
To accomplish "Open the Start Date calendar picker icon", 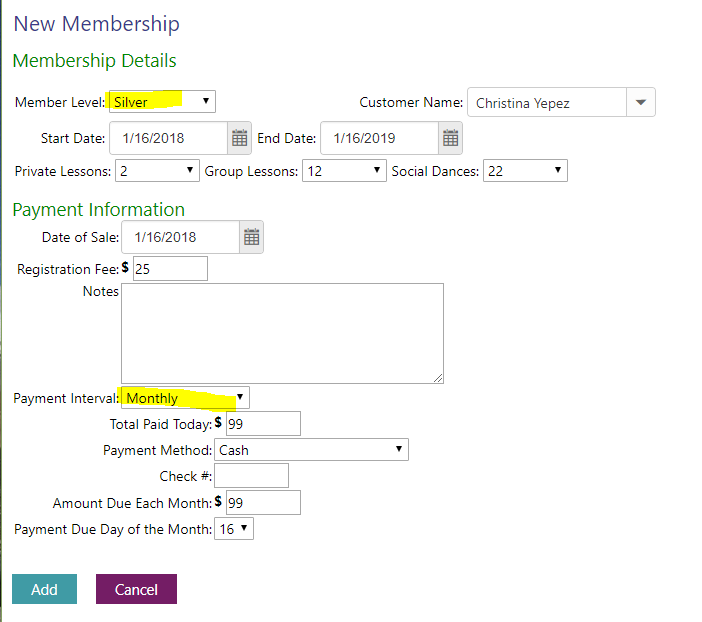I will (x=239, y=138).
